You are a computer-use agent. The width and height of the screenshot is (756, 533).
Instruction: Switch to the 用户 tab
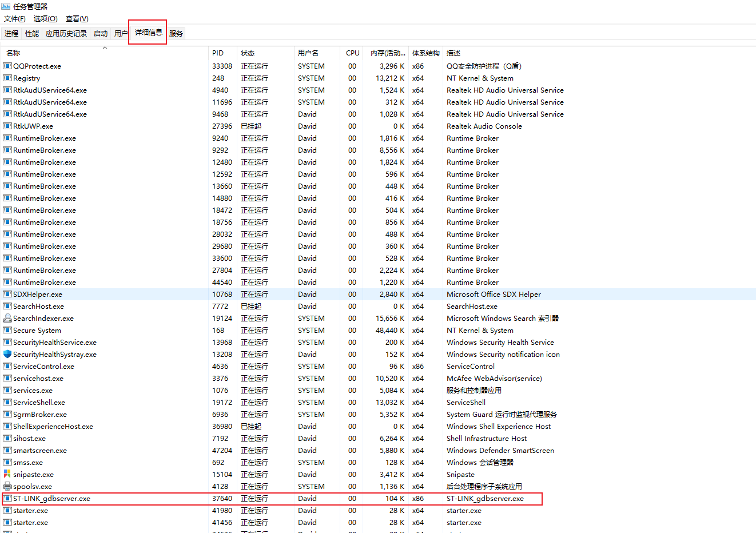coord(121,33)
